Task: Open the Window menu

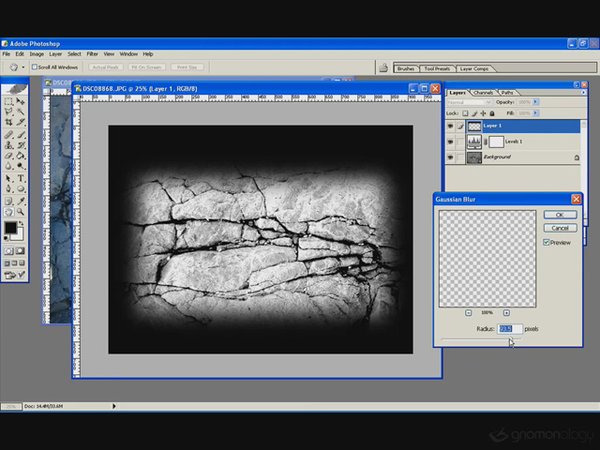Action: tap(129, 54)
